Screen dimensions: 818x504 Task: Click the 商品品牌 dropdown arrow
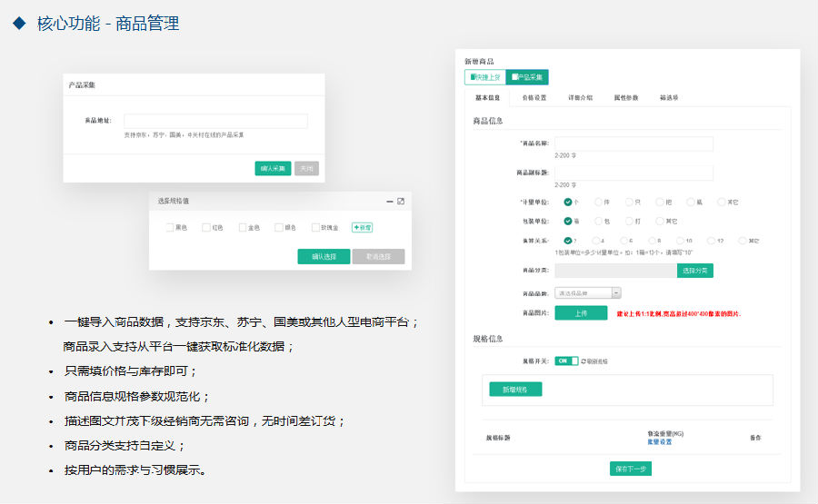pyautogui.click(x=616, y=293)
